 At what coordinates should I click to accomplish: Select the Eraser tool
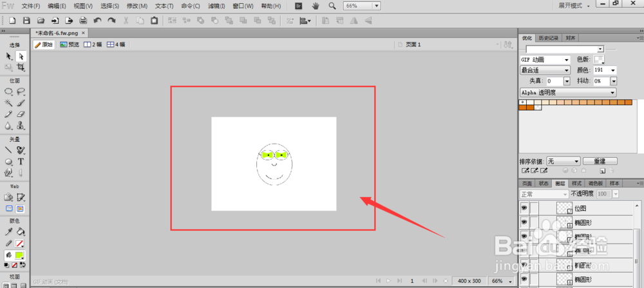tap(21, 115)
